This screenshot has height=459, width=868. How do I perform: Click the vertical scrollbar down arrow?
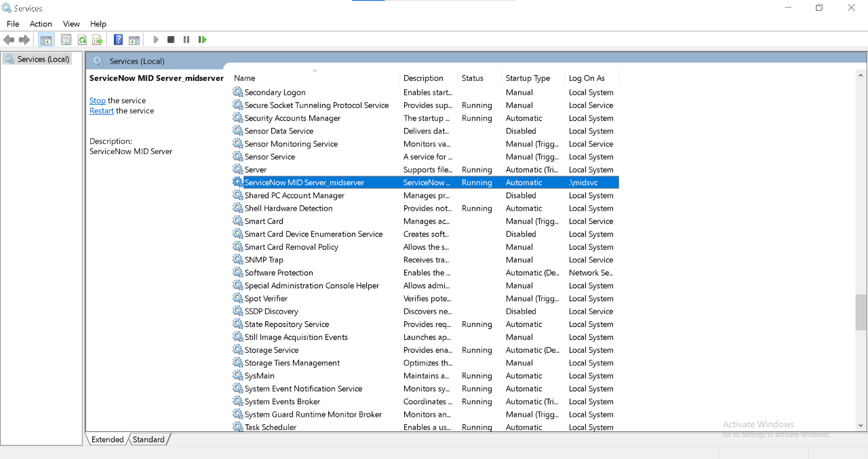point(860,426)
